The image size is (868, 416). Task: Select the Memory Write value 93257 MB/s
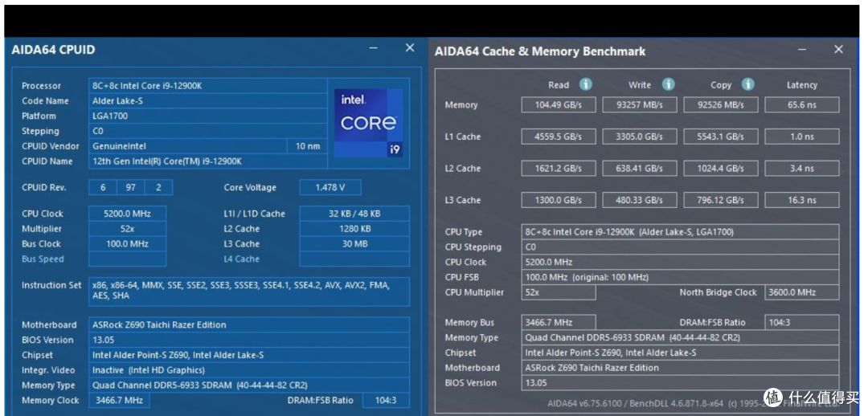640,105
